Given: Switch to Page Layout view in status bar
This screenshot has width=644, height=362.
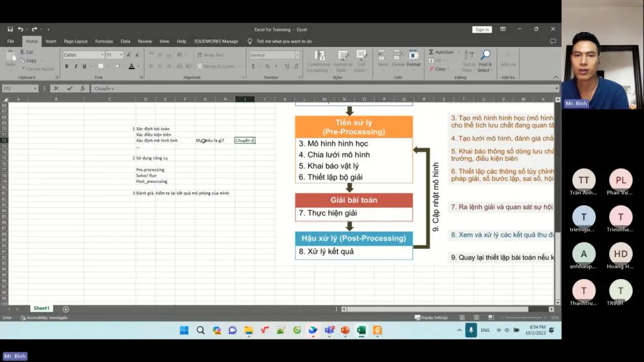Looking at the screenshot, I should tap(477, 317).
